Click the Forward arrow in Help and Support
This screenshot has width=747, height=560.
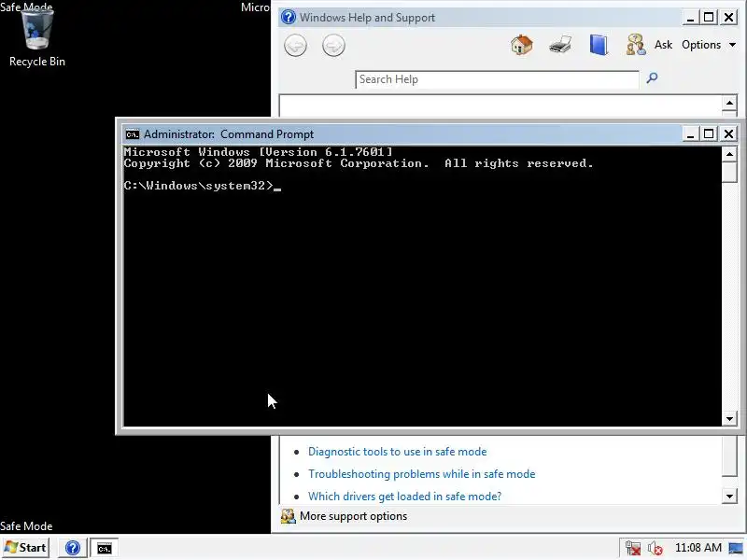pos(333,46)
